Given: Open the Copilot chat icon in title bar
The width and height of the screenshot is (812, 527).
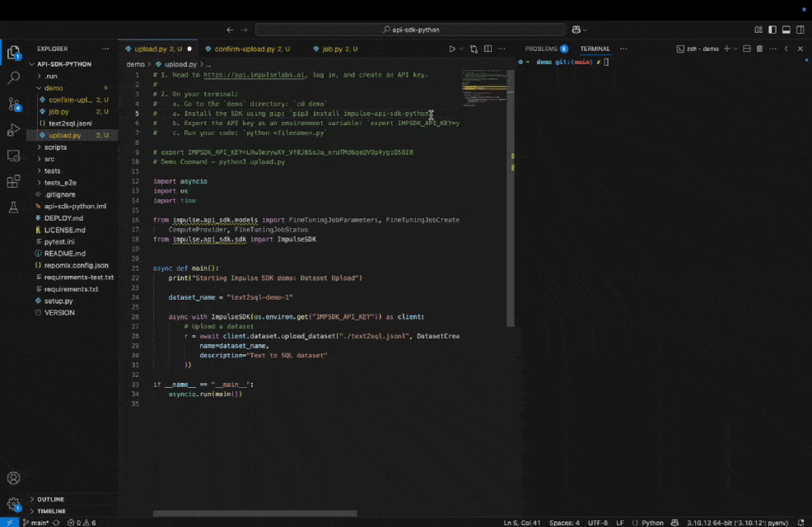Looking at the screenshot, I should [576, 30].
